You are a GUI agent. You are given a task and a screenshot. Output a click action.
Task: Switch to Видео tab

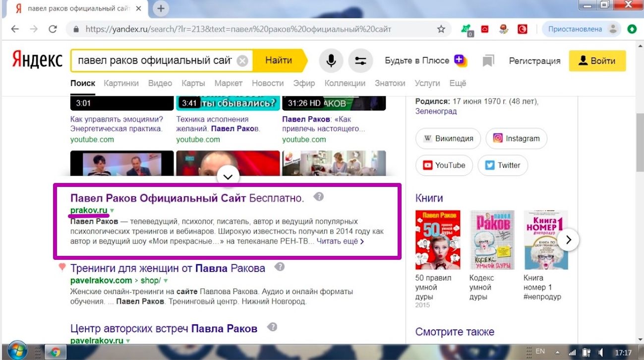[160, 83]
